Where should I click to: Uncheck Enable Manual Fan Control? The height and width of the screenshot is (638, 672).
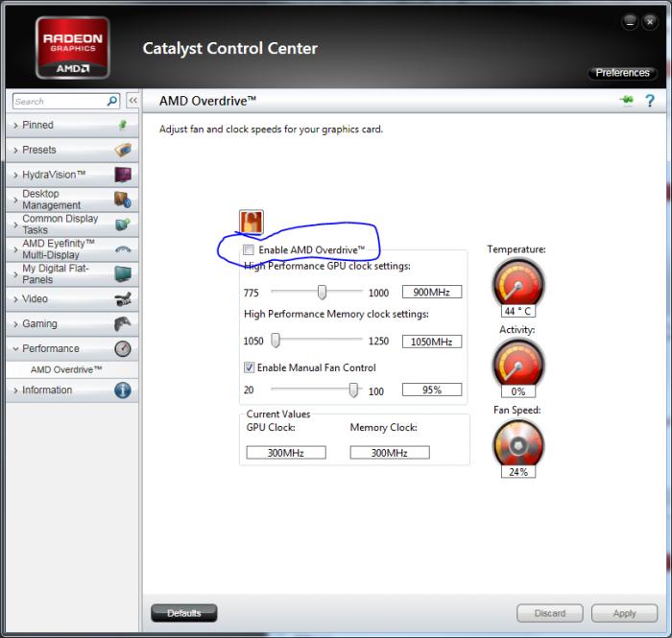click(x=249, y=367)
